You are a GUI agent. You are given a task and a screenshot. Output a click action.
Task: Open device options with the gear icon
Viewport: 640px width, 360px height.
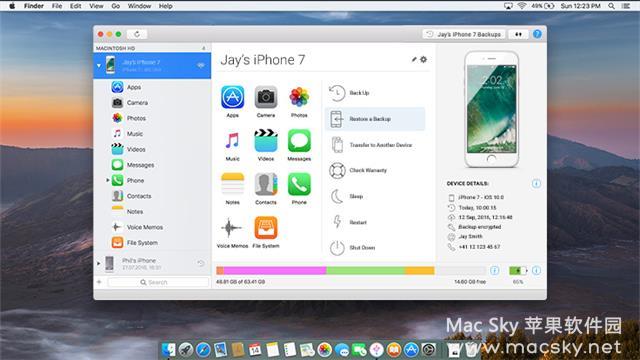(x=424, y=60)
